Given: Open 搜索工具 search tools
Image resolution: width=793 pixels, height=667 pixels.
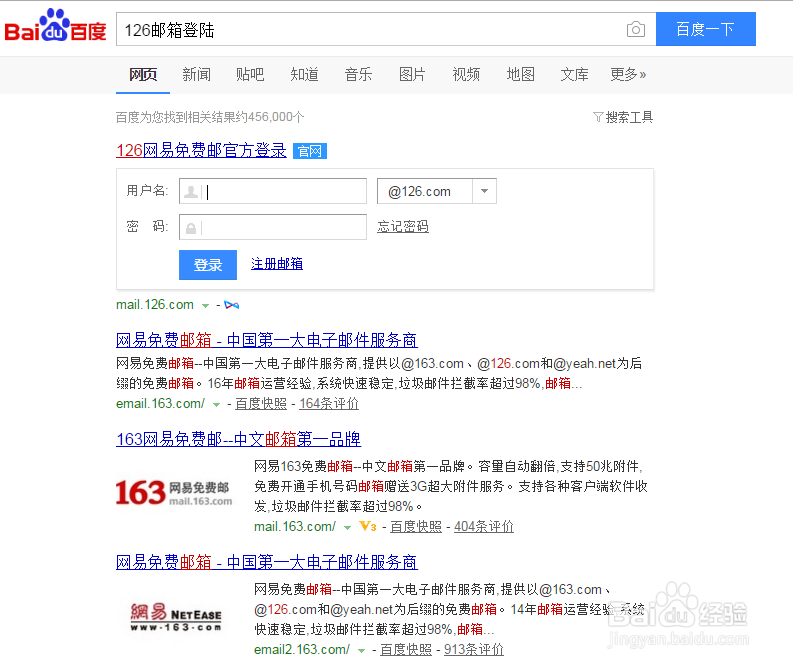Looking at the screenshot, I should point(629,117).
